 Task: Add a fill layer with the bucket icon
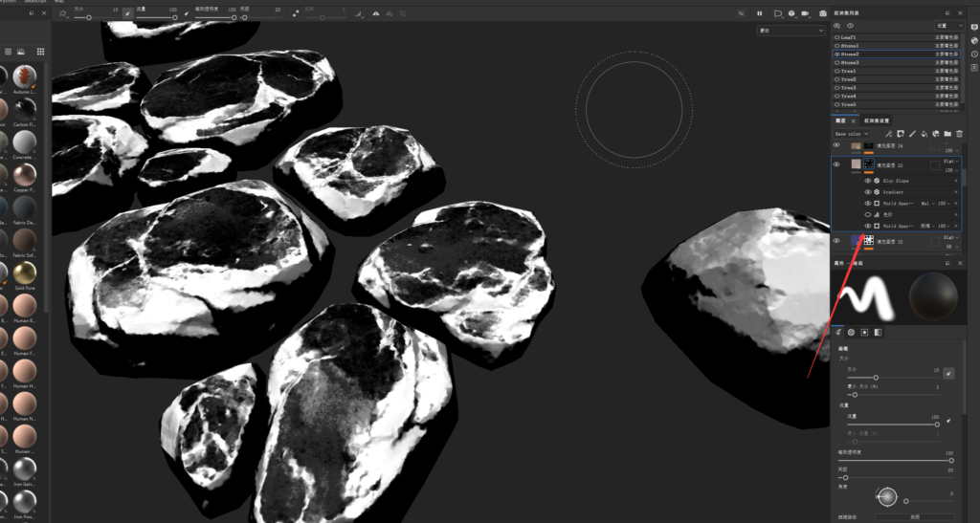[x=924, y=134]
